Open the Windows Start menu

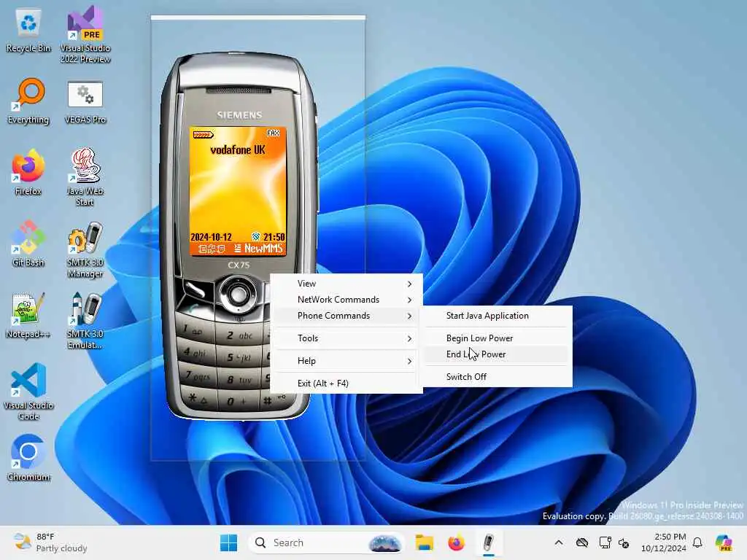[x=228, y=542]
